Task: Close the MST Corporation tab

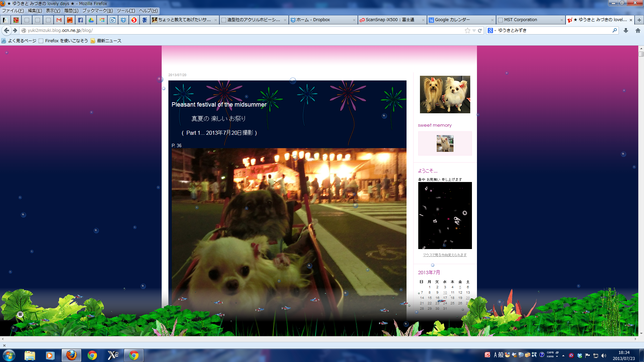Action: (x=561, y=20)
